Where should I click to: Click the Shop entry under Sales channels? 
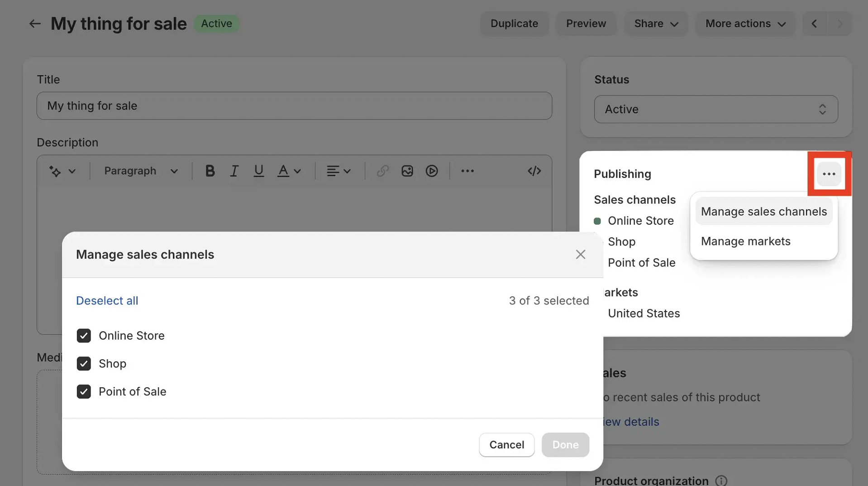(x=621, y=242)
